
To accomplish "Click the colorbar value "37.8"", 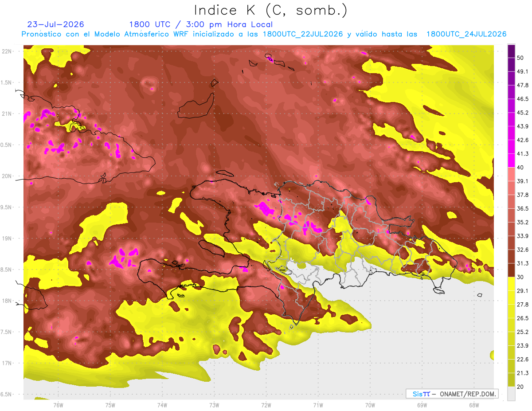I will 523,195.
